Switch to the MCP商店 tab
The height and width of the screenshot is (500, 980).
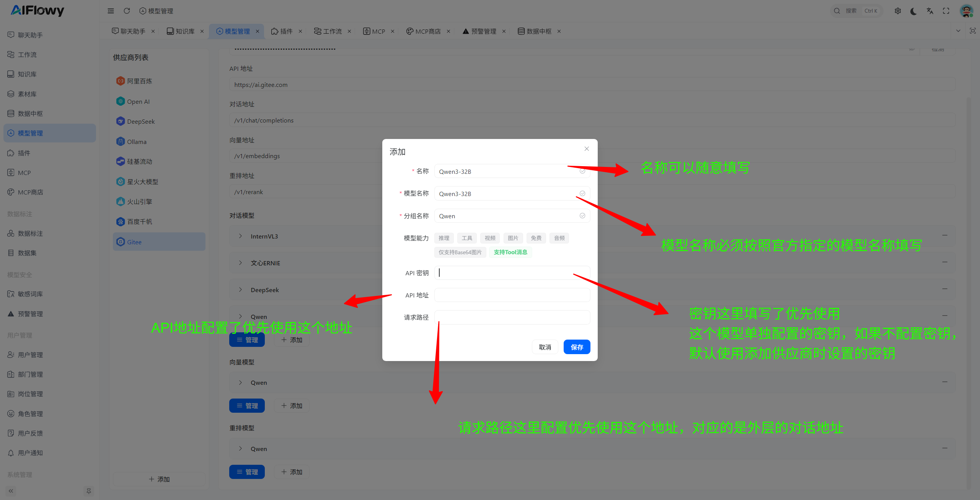428,31
